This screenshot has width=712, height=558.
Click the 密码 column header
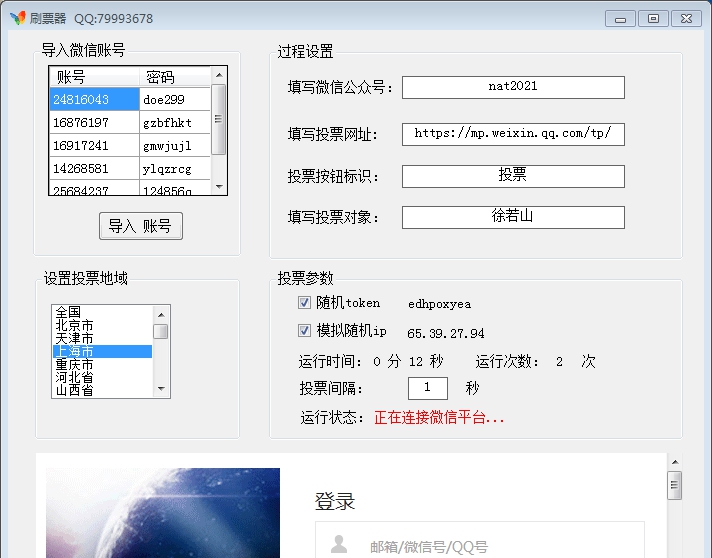tap(175, 76)
